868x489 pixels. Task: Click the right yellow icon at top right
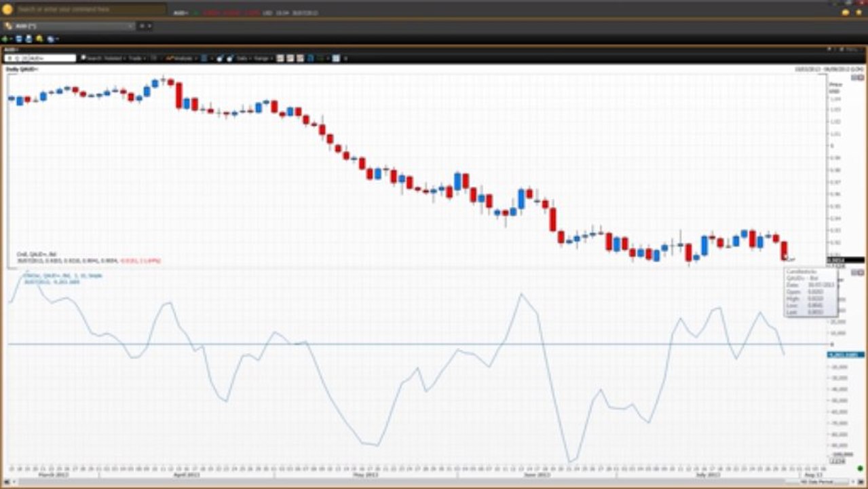tap(860, 12)
